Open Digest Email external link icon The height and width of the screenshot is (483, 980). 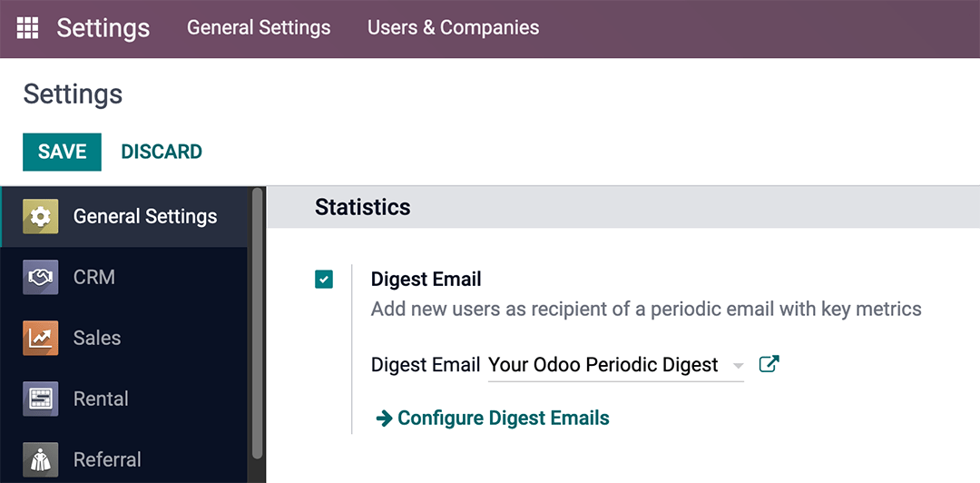point(769,364)
